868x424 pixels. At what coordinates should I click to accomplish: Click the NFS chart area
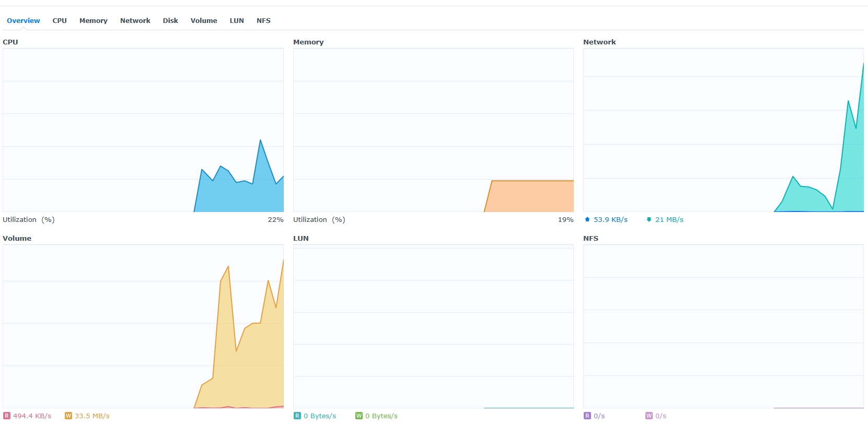pos(723,326)
